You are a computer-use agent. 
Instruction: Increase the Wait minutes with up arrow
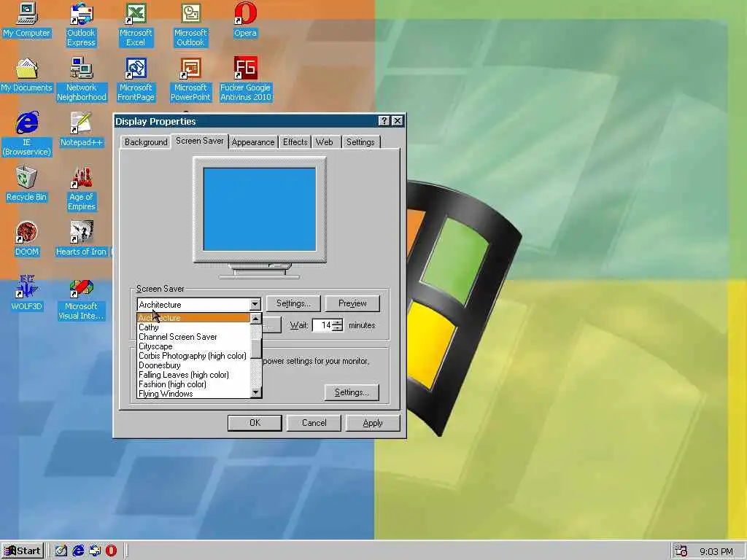(337, 322)
